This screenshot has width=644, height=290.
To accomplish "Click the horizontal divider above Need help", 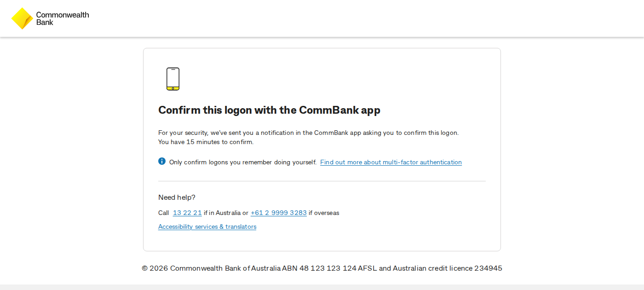I will [322, 181].
